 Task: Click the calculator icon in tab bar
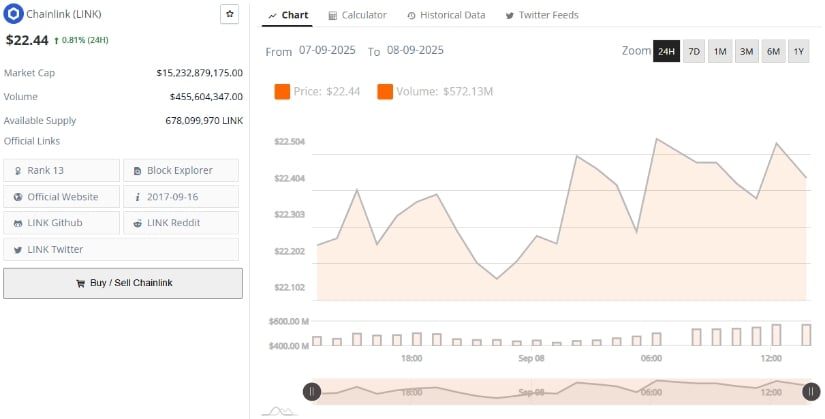click(333, 16)
